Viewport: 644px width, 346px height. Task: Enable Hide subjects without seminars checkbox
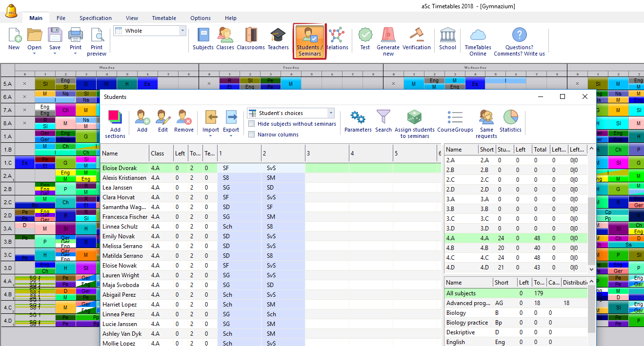click(x=252, y=124)
